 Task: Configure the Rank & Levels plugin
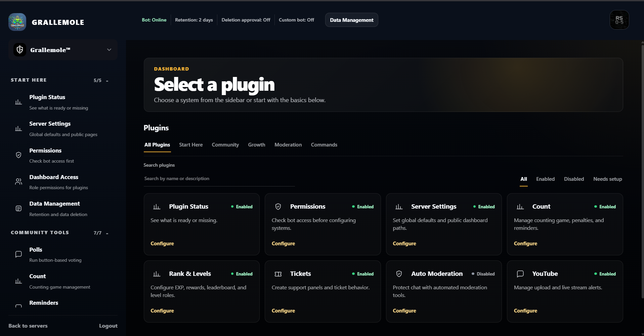(x=162, y=311)
